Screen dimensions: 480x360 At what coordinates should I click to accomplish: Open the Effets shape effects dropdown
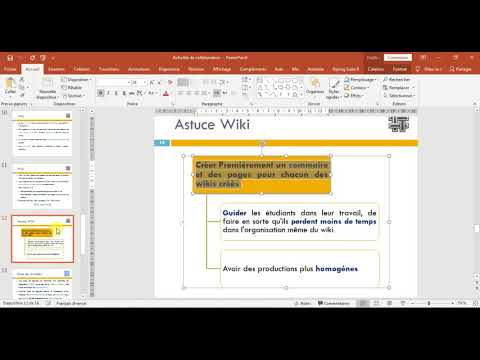pos(354,96)
